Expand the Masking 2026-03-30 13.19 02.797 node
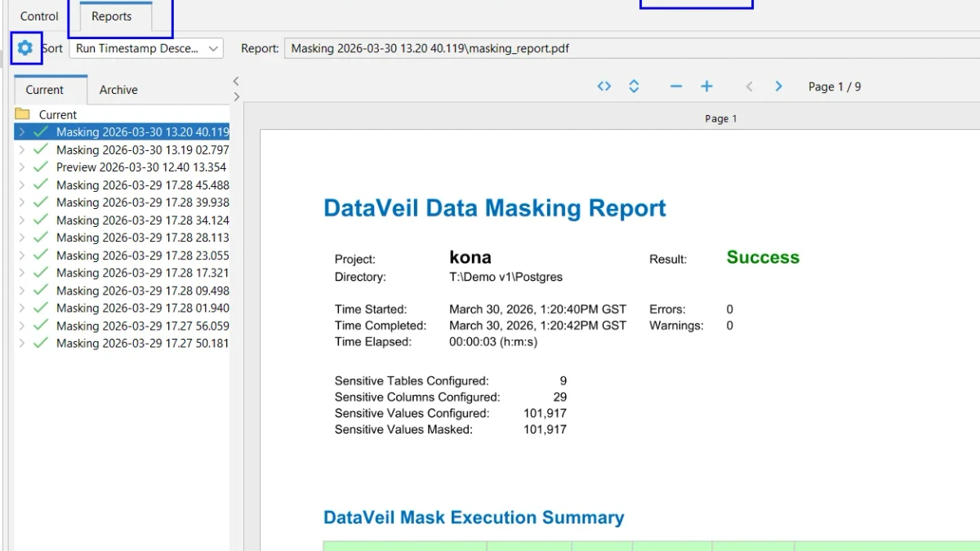980x551 pixels. click(21, 149)
